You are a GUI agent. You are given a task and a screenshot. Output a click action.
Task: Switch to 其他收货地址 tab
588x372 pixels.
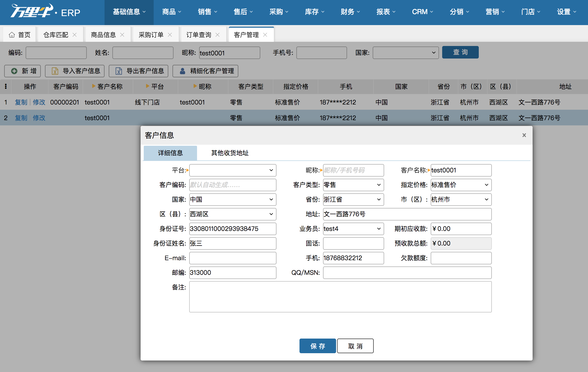click(230, 153)
